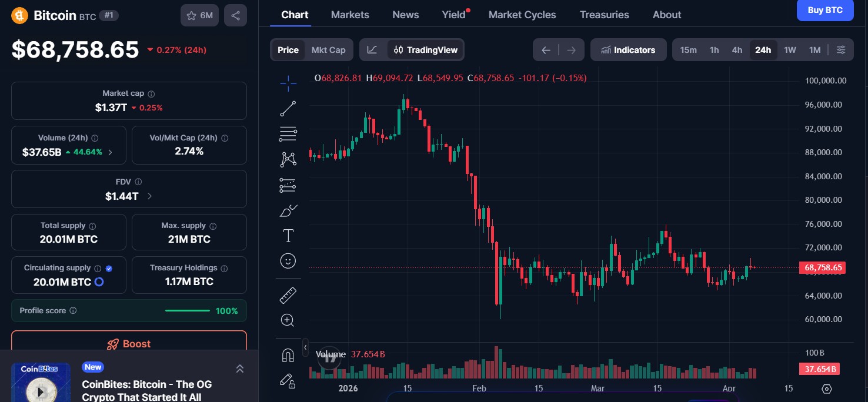The image size is (868, 402).
Task: Activate the zoom-in magnifier tool
Action: tap(288, 320)
